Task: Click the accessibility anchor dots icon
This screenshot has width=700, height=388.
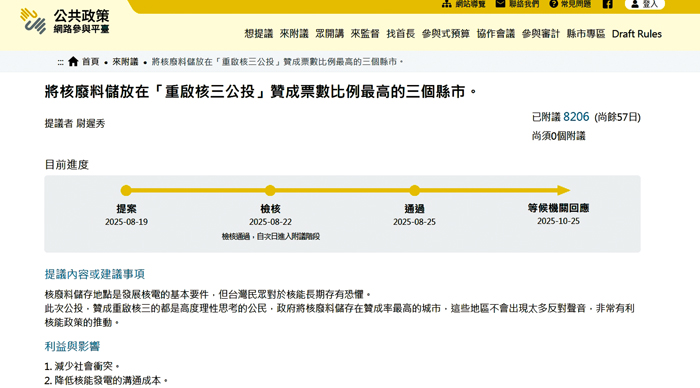Action: [60, 63]
